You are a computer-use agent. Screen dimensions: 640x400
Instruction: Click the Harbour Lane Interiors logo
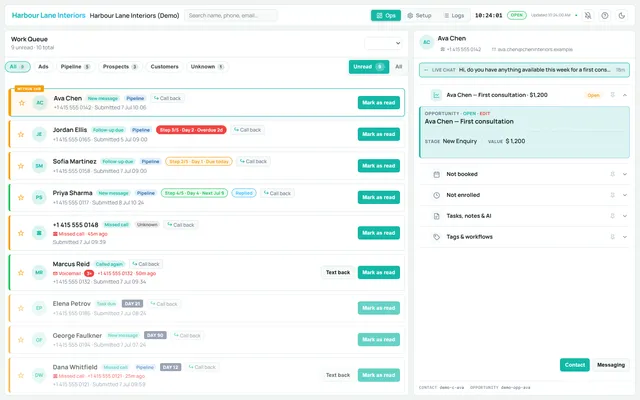(x=49, y=16)
